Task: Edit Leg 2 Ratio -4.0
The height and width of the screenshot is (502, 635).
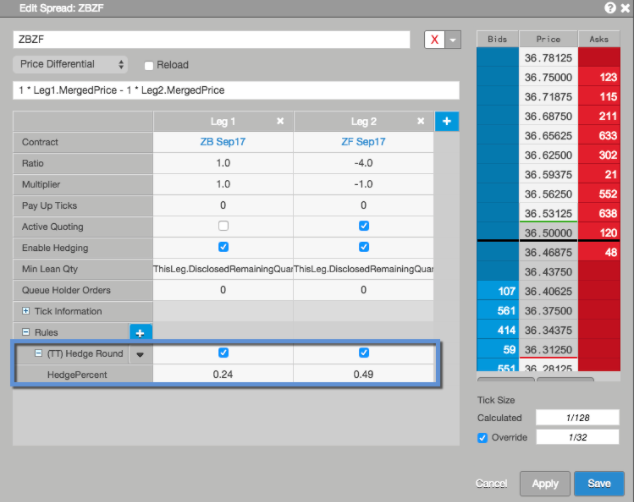Action: pyautogui.click(x=363, y=163)
